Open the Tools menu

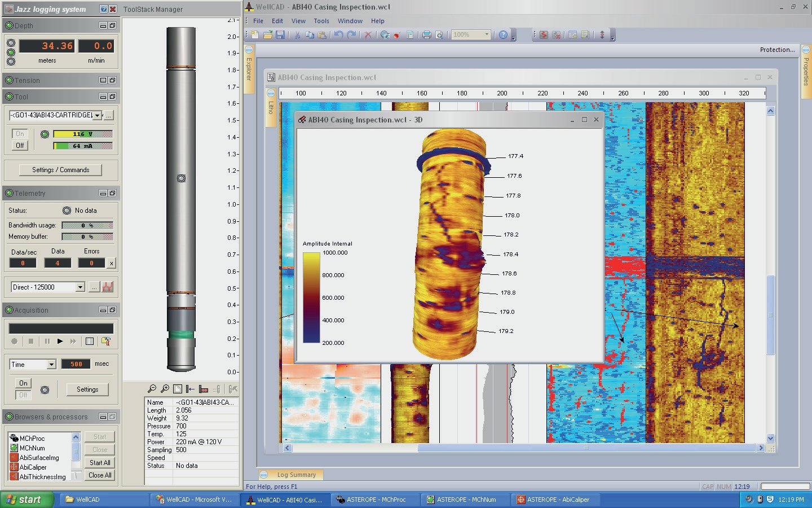click(321, 21)
